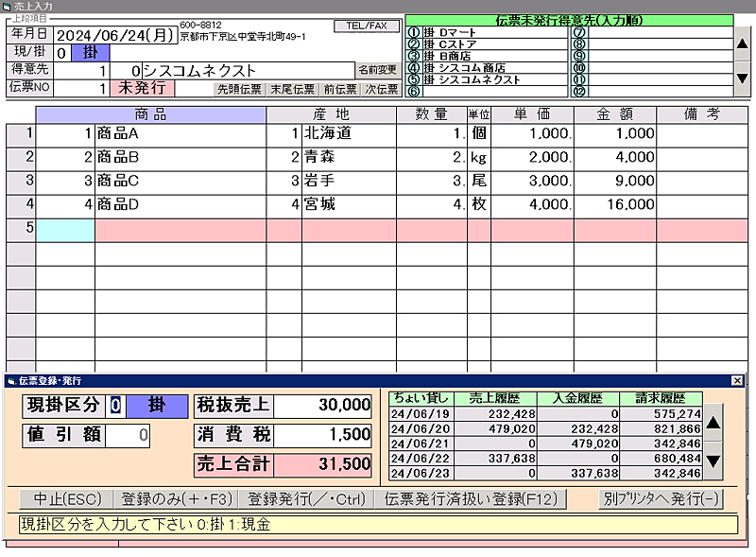Image resolution: width=756 pixels, height=557 pixels.
Task: Click 別プリンタへ発行(-) button
Action: pos(659,498)
